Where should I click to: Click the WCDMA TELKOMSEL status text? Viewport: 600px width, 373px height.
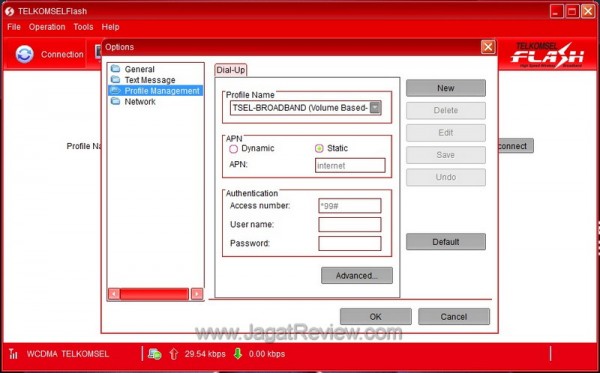point(68,354)
